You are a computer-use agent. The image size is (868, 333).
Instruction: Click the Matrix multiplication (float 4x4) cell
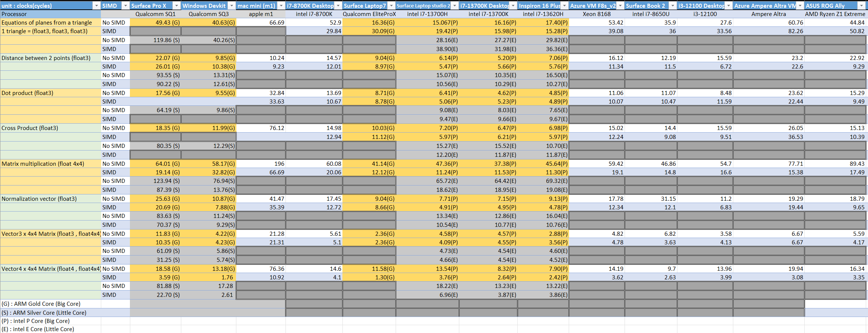click(50, 164)
